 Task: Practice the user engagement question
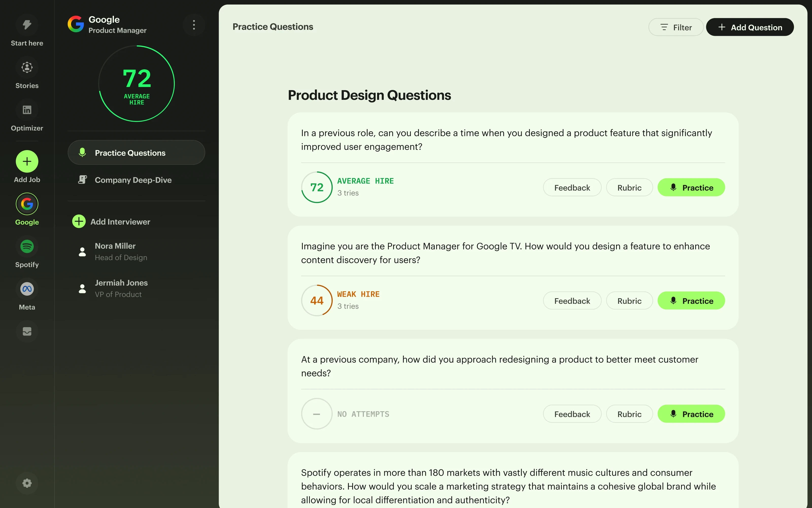pyautogui.click(x=691, y=187)
